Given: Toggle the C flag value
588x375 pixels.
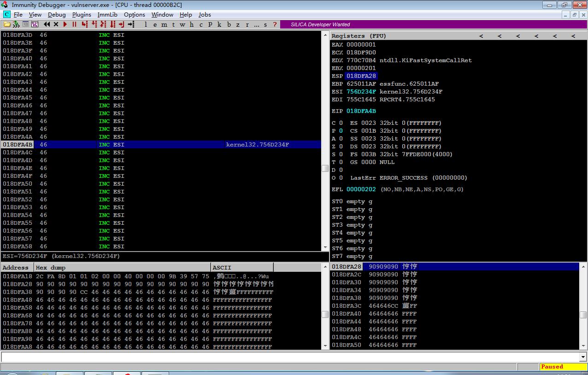Looking at the screenshot, I should point(341,123).
